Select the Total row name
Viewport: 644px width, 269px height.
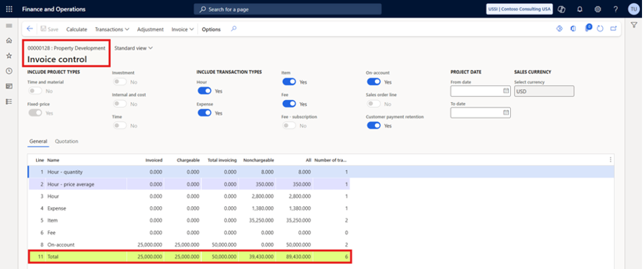tap(53, 256)
